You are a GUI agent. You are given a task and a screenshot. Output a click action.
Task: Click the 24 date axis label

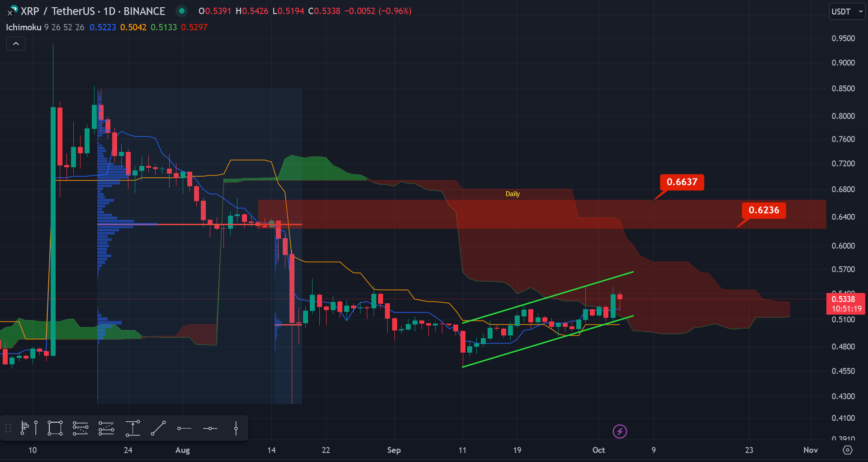128,450
